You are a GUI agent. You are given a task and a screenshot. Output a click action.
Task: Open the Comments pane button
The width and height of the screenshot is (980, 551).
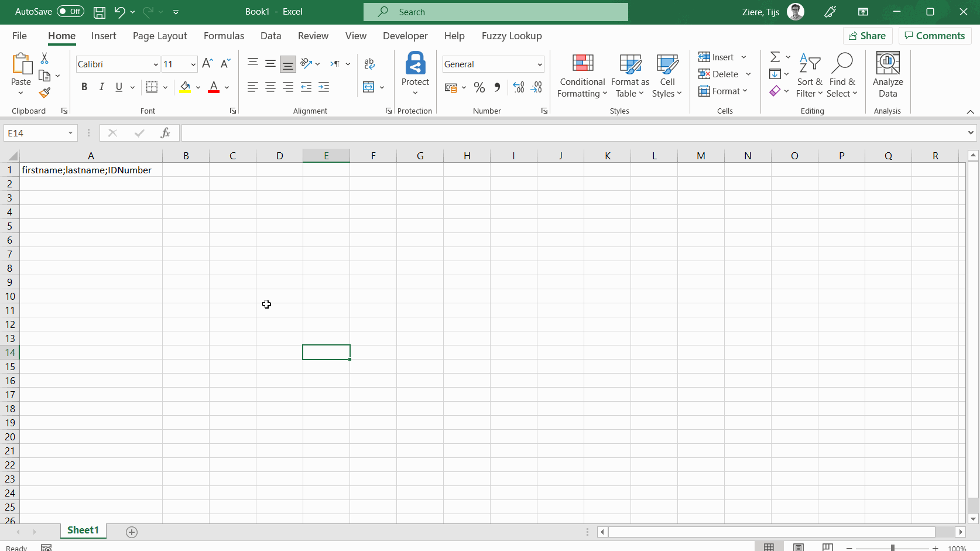point(935,36)
